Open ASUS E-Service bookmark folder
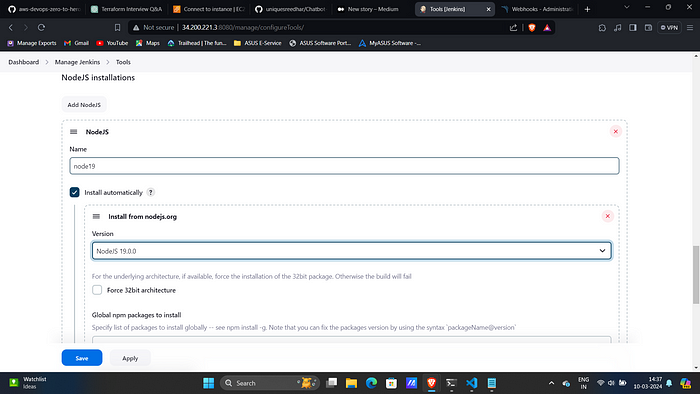This screenshot has width=700, height=394. 258,43
